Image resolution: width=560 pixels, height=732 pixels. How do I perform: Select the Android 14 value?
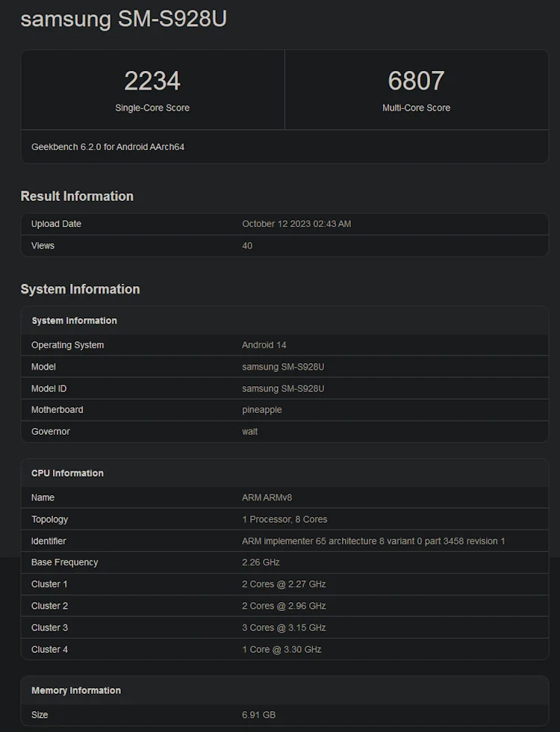click(x=264, y=345)
